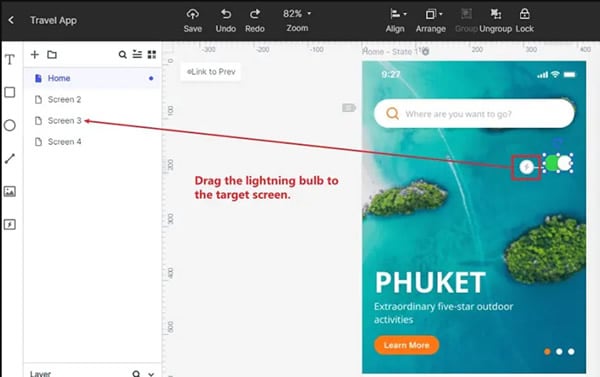
Task: Add a new screen with the plus icon
Action: [x=35, y=54]
